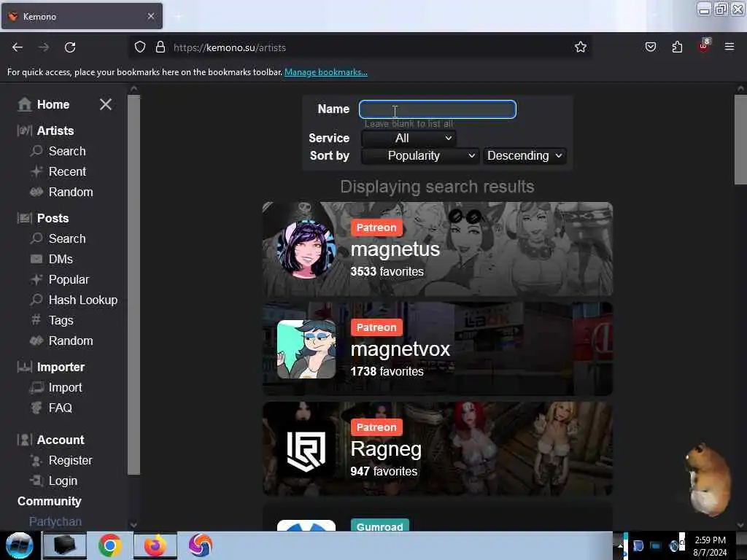The width and height of the screenshot is (747, 560).
Task: Click the hash icon beside Tags
Action: pyautogui.click(x=36, y=320)
